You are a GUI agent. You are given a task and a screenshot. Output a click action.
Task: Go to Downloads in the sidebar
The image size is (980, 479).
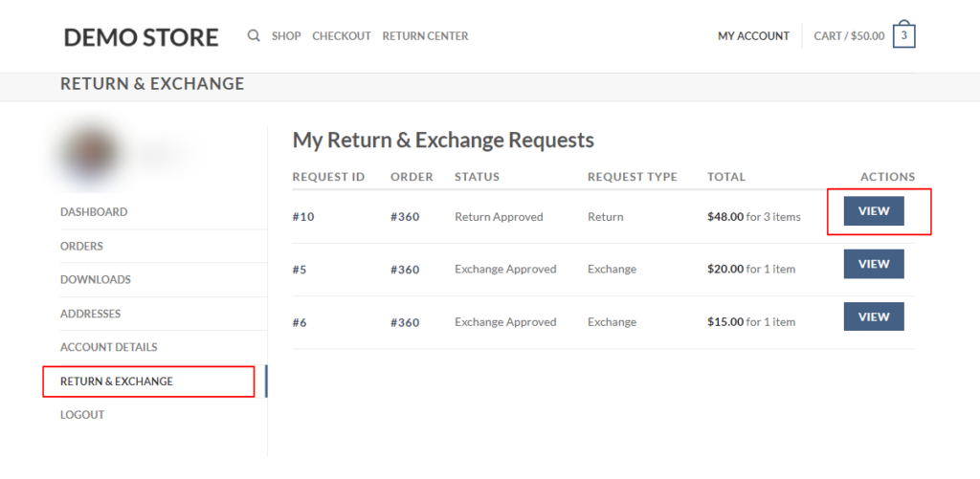(x=96, y=280)
